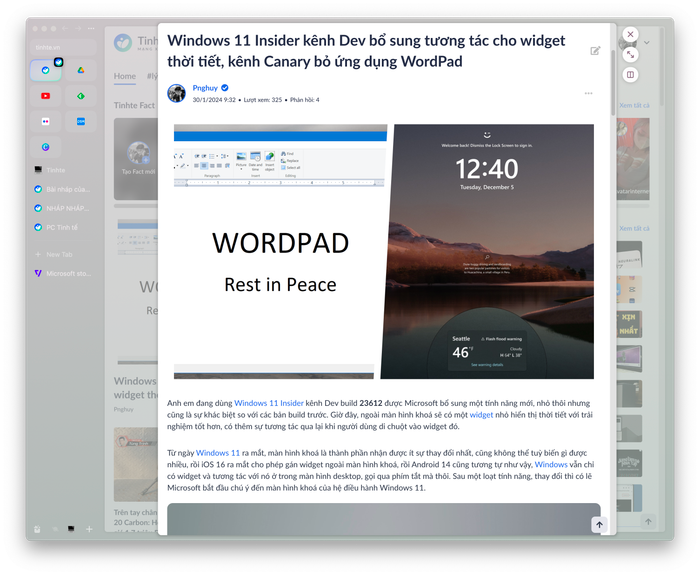Open author Pnghuy's profile link

pos(205,88)
